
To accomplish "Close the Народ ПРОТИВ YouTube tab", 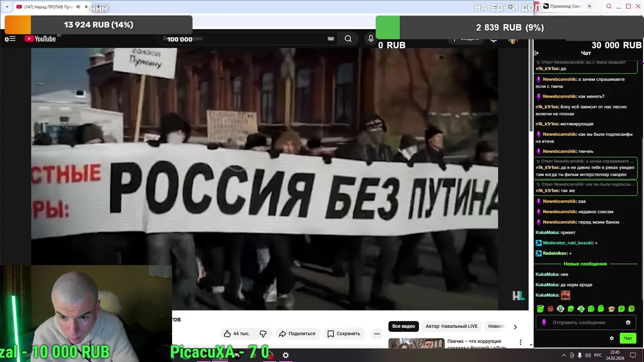I will 86,7.
